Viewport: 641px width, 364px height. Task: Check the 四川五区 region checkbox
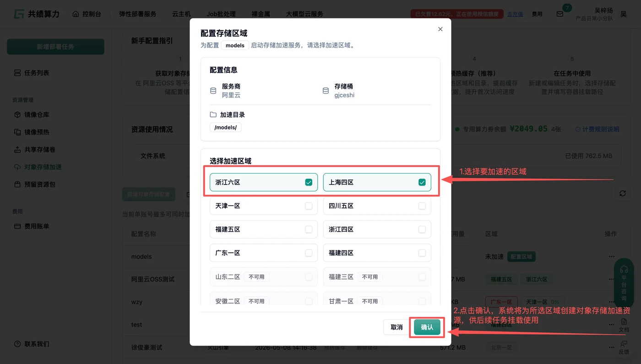(x=422, y=206)
